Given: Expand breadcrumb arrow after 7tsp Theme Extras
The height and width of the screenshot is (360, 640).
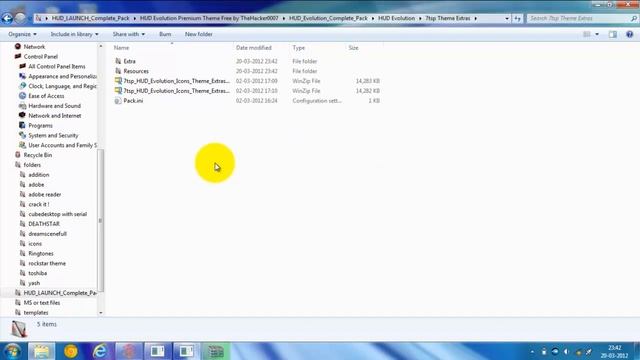Looking at the screenshot, I should click(476, 18).
